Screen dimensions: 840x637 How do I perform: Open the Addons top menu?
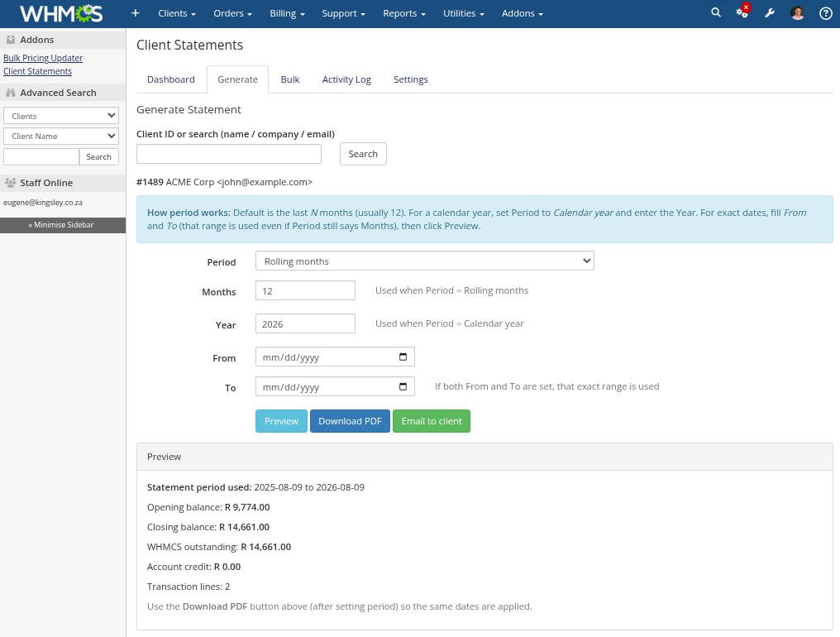point(523,13)
